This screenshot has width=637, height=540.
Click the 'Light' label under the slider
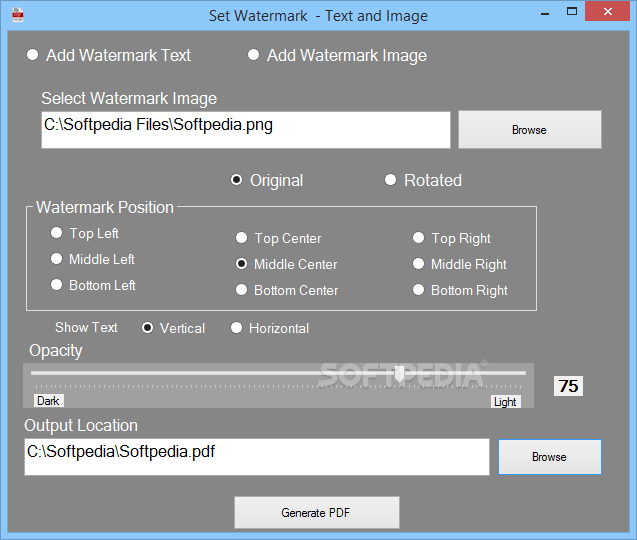tap(505, 402)
